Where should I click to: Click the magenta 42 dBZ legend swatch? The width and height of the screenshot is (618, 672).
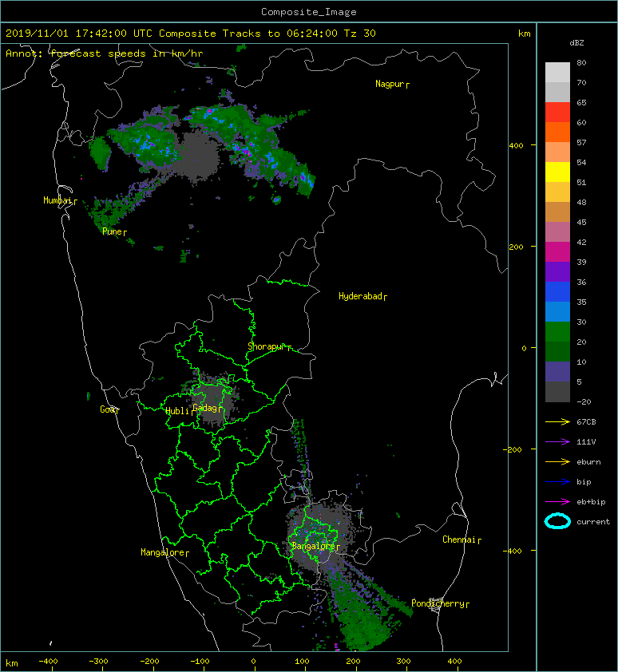click(x=557, y=251)
